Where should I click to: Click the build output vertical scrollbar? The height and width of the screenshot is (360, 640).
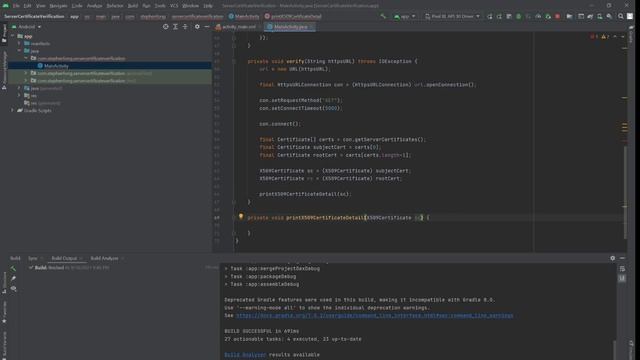coord(615,349)
